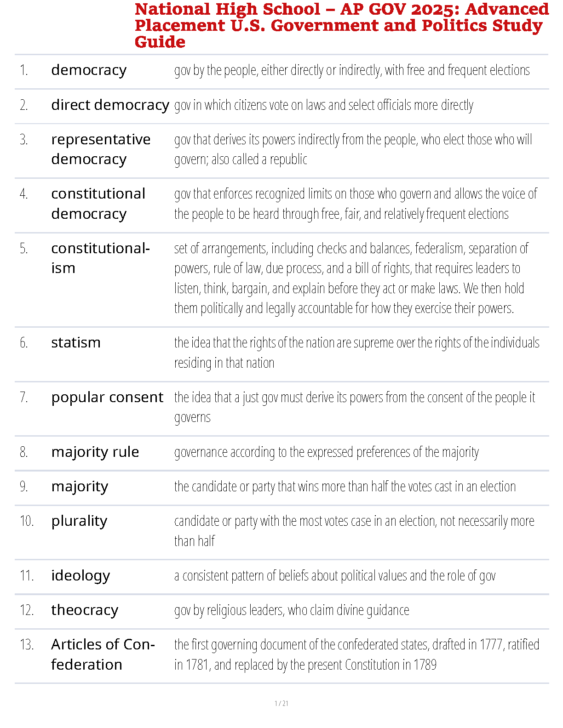The height and width of the screenshot is (728, 563).
Task: Click the definition text for statism
Action: click(x=356, y=353)
